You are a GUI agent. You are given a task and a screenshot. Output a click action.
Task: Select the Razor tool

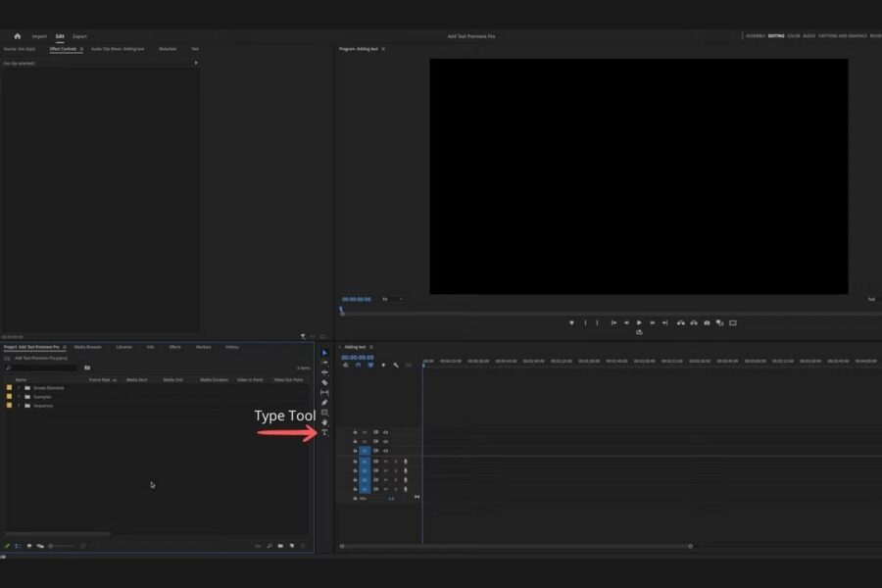click(x=323, y=382)
